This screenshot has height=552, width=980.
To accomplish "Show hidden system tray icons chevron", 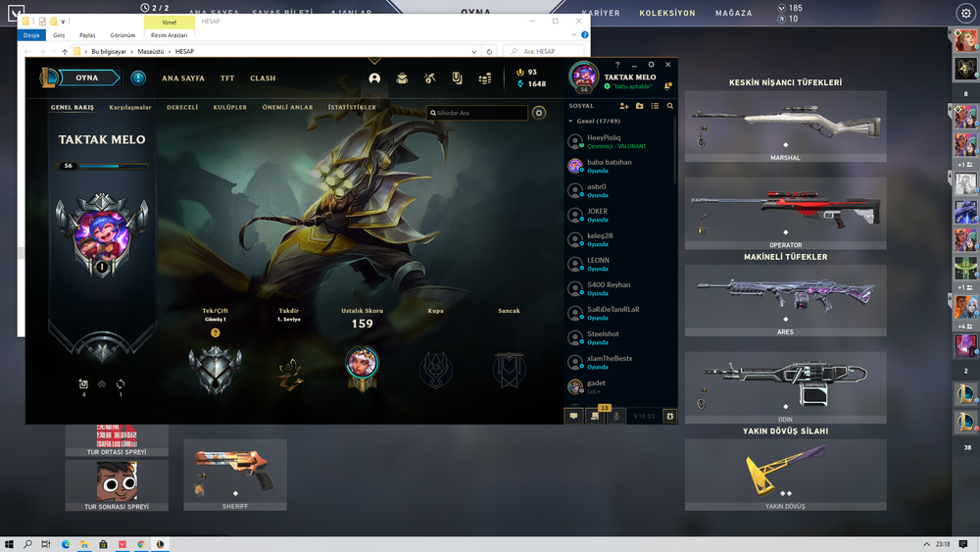I will coord(927,544).
